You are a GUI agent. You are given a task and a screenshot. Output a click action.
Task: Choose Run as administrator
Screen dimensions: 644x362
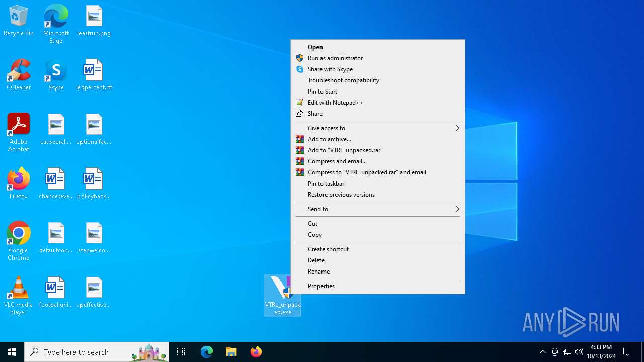click(378, 58)
